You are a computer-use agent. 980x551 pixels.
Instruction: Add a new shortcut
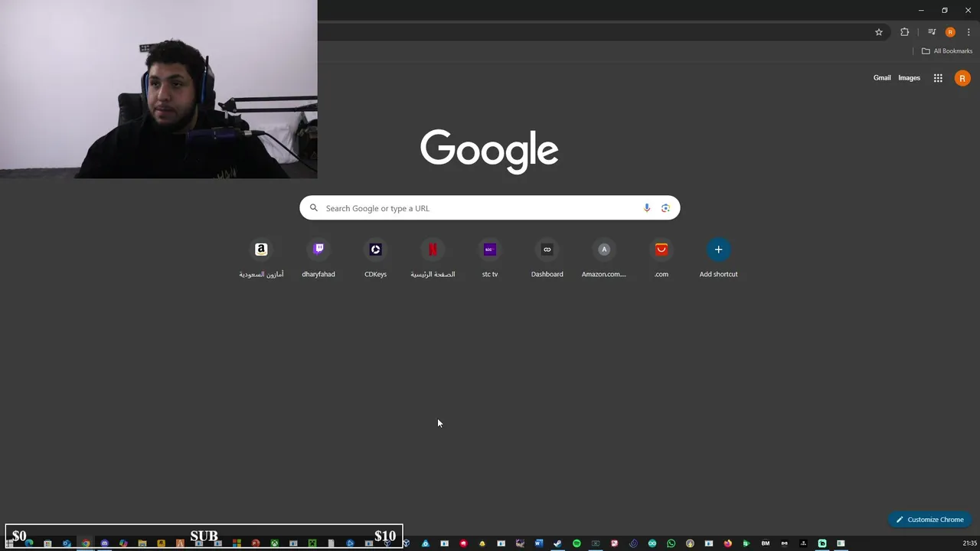(x=718, y=259)
